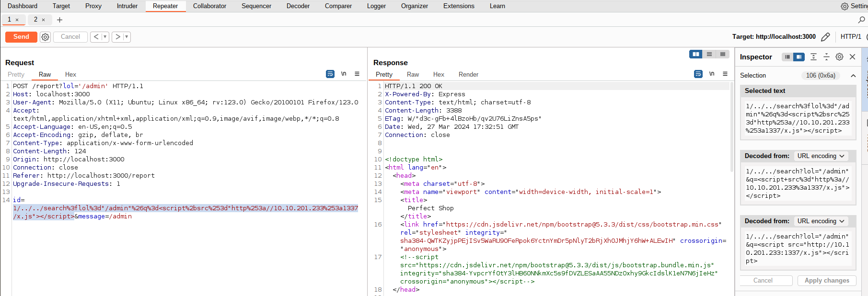Click Cancel button next to Send
Viewport: 868px width, 296px height.
[70, 37]
